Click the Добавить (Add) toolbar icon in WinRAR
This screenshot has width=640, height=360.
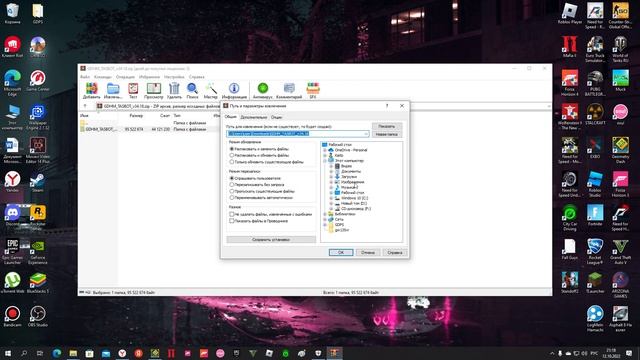click(x=91, y=90)
